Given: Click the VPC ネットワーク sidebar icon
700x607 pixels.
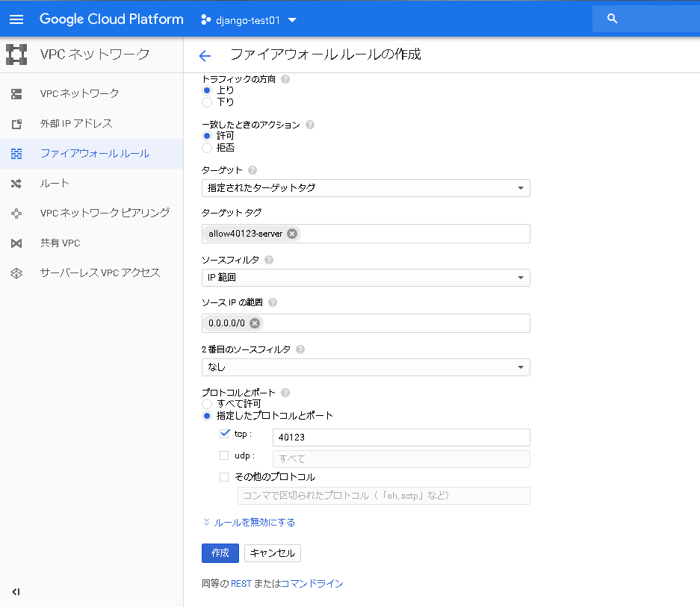Looking at the screenshot, I should 16,94.
